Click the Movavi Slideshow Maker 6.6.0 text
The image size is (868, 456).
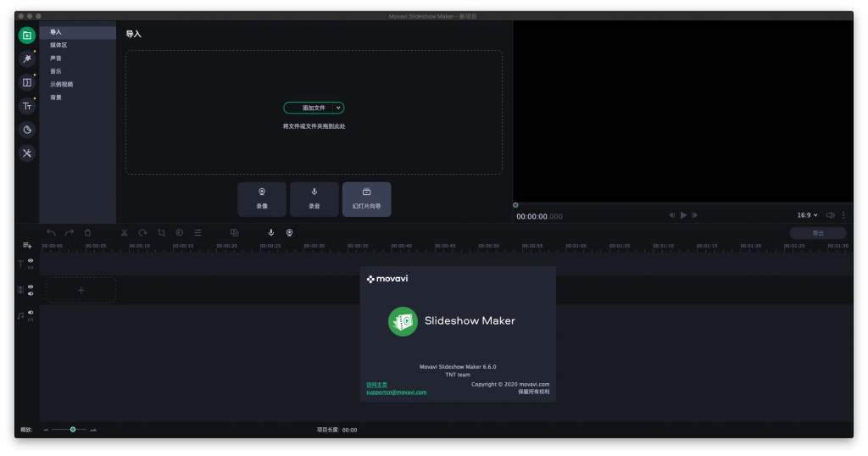458,367
